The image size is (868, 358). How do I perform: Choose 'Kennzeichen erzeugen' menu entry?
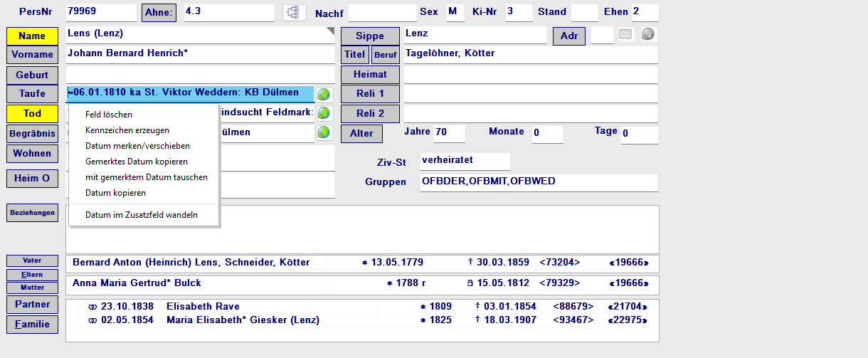click(127, 130)
